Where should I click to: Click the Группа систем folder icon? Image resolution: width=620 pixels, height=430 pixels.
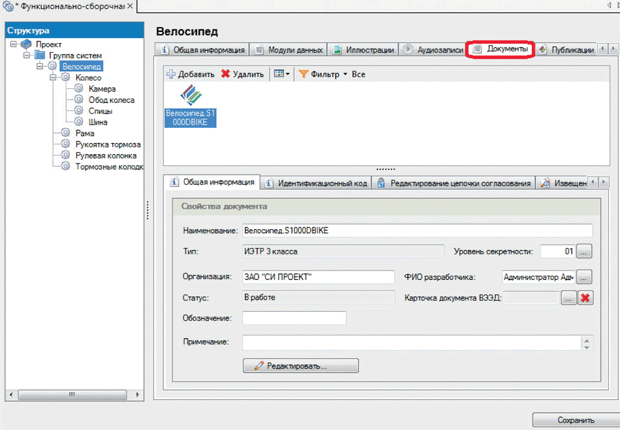pos(40,55)
